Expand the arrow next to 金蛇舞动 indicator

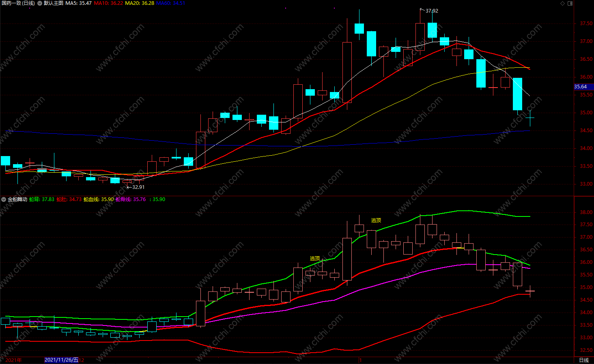click(4, 199)
